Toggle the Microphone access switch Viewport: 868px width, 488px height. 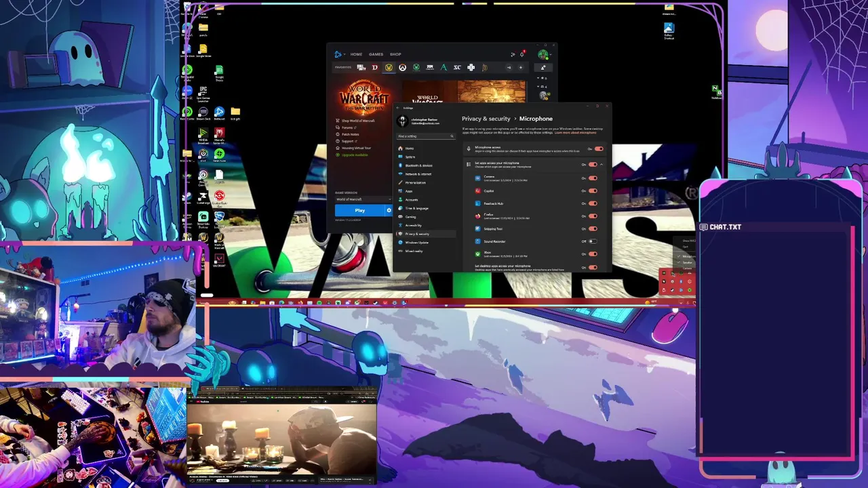598,148
